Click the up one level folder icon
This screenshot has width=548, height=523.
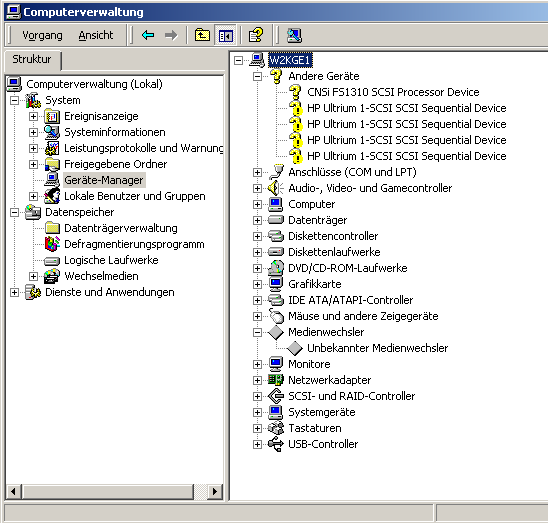click(x=202, y=35)
